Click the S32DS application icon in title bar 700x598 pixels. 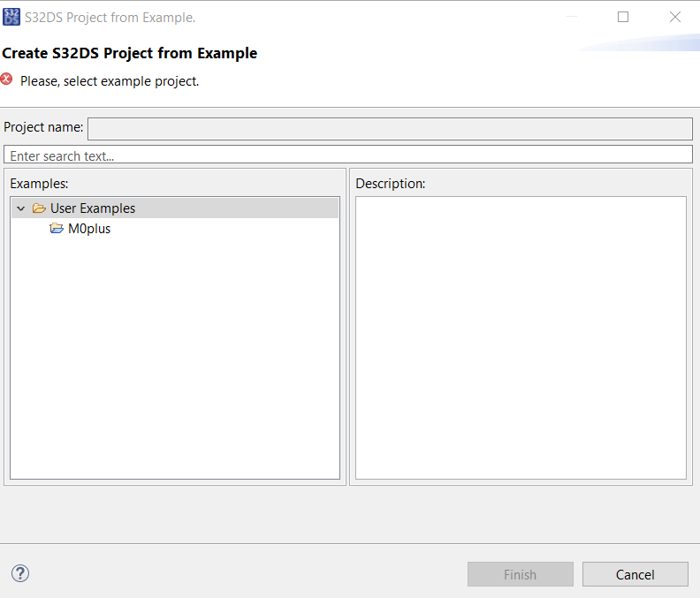[11, 17]
